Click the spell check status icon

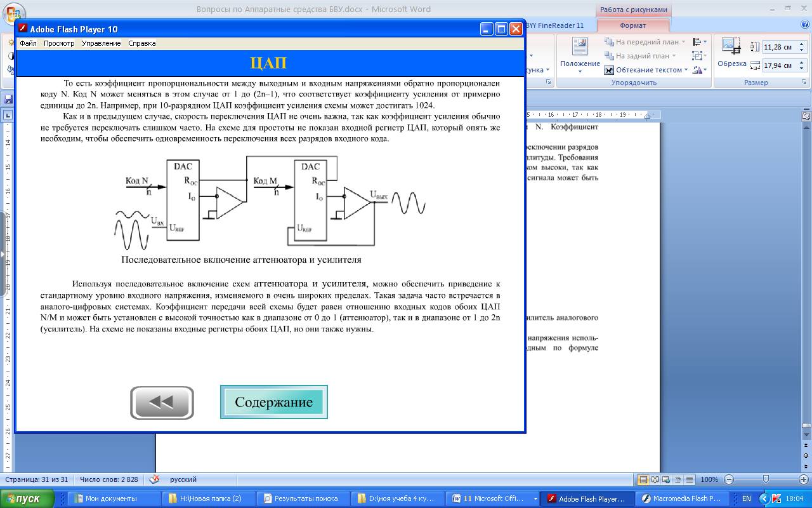[x=154, y=479]
